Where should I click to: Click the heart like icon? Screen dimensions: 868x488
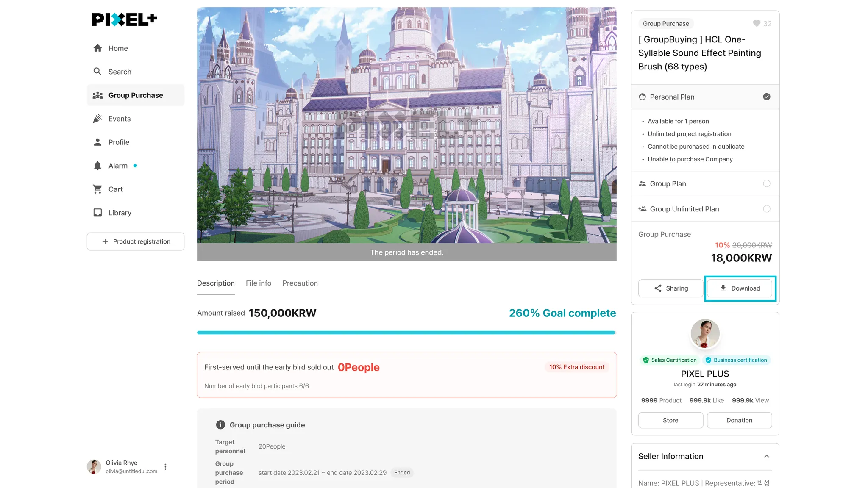[x=757, y=24]
